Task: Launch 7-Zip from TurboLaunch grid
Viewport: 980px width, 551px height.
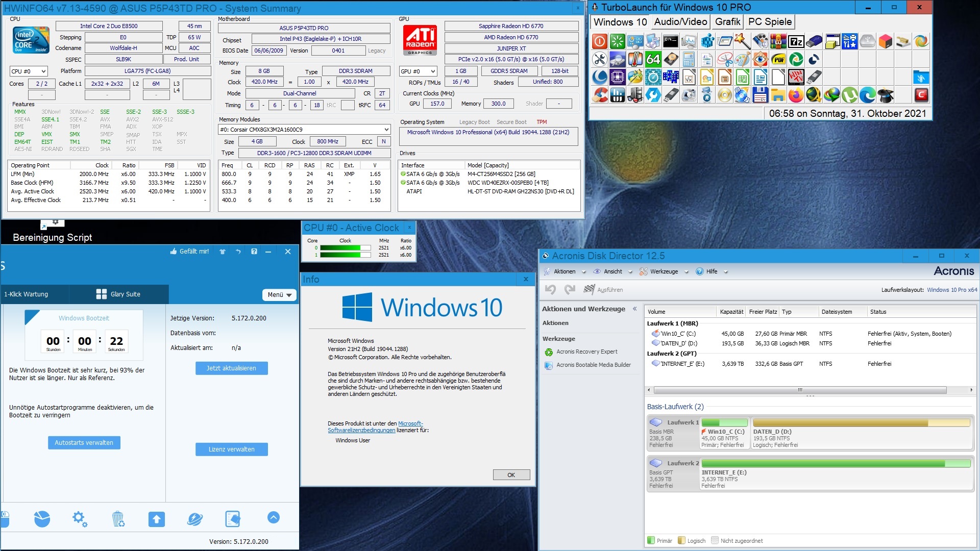Action: tap(796, 42)
